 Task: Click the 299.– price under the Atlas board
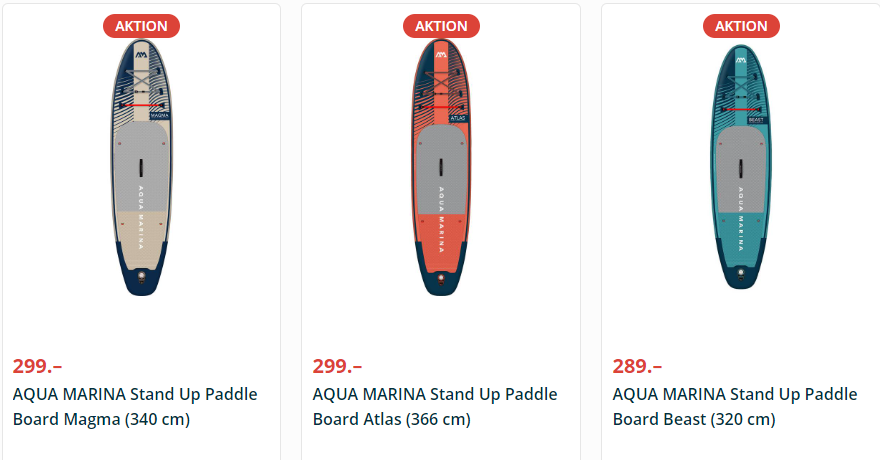337,366
